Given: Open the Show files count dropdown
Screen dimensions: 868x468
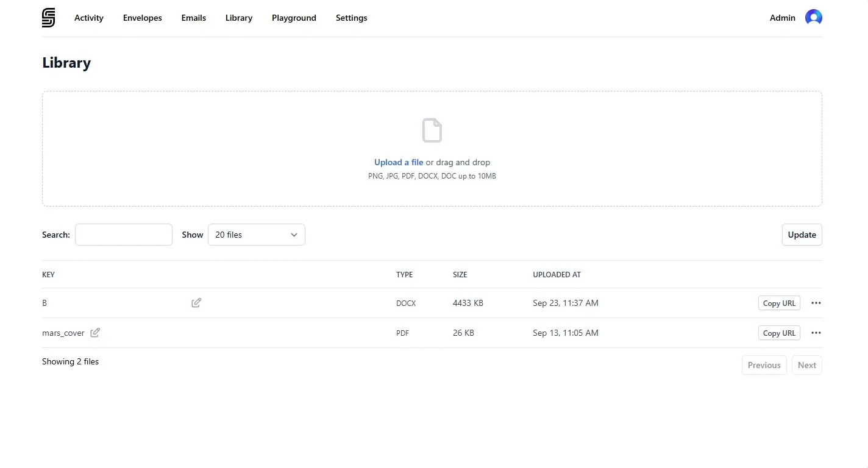Looking at the screenshot, I should pos(256,235).
